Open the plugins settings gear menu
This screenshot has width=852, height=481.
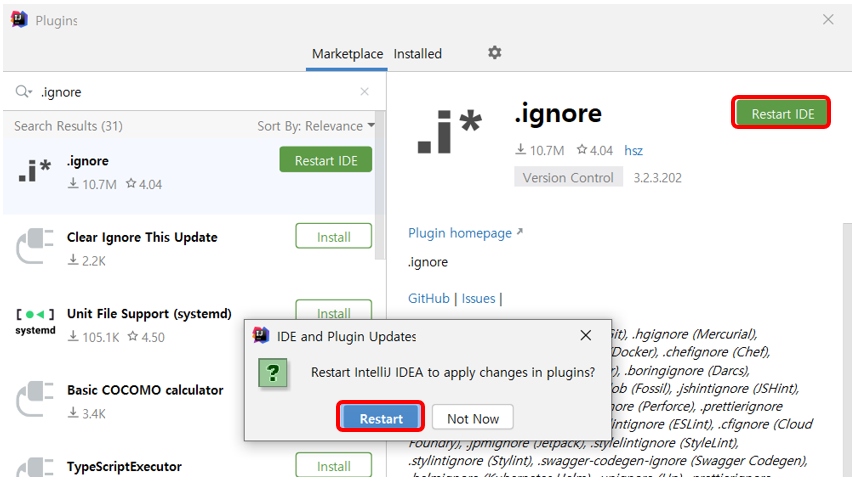(494, 53)
